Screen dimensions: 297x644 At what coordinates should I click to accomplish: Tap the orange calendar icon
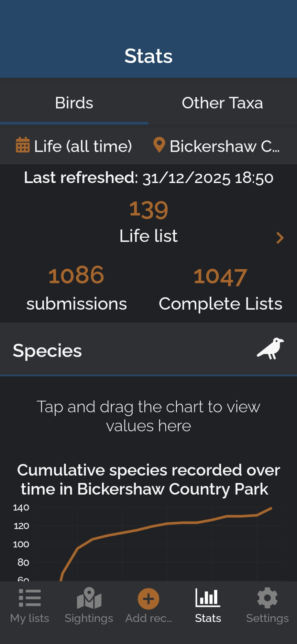23,145
